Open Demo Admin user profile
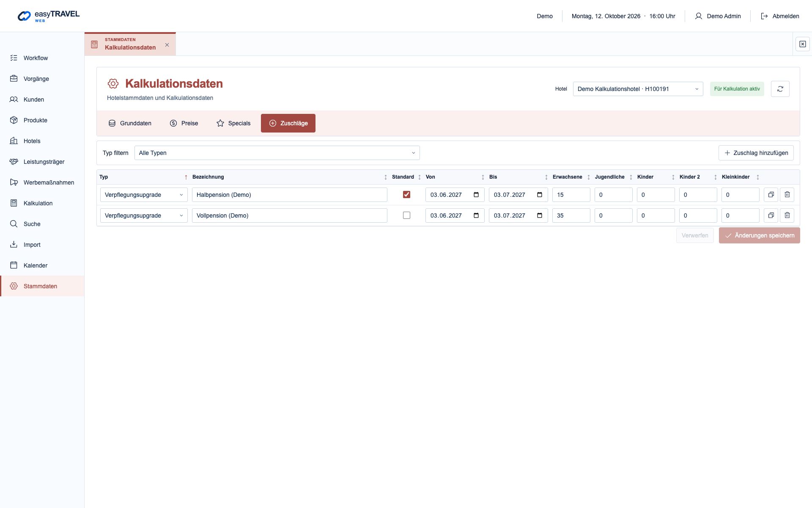This screenshot has width=812, height=508. point(718,16)
